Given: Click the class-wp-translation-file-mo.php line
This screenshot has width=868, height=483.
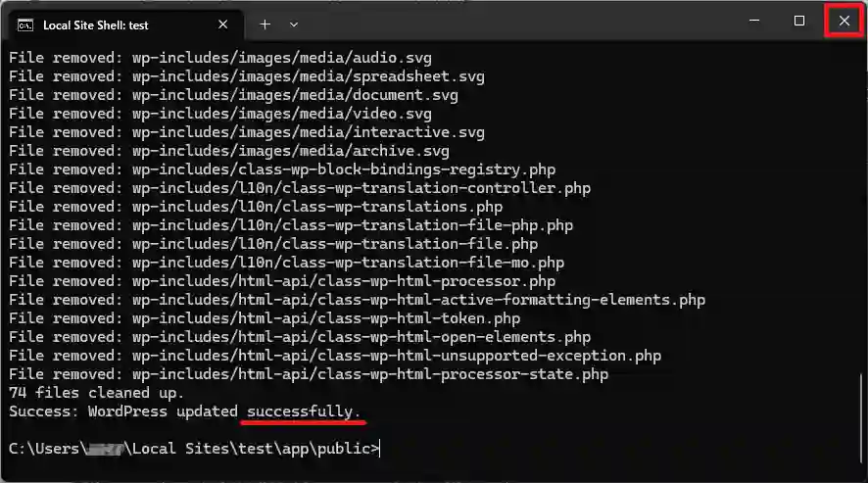Looking at the screenshot, I should tap(286, 263).
